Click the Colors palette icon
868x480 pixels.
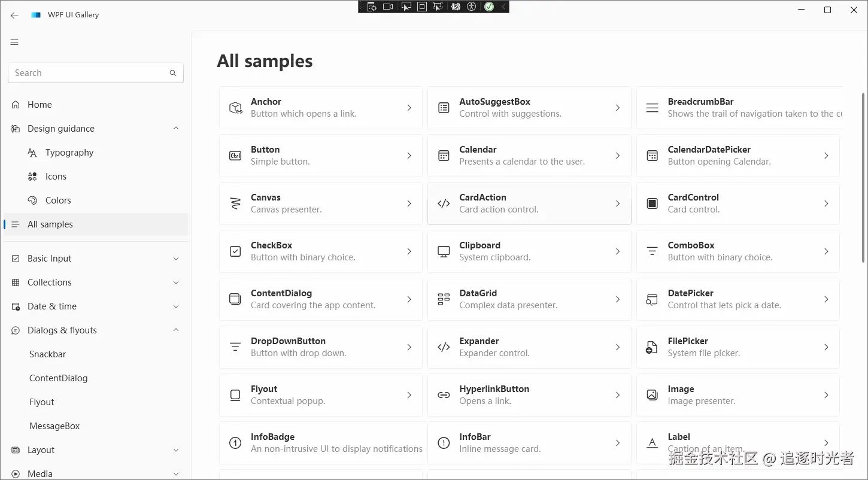tap(32, 200)
